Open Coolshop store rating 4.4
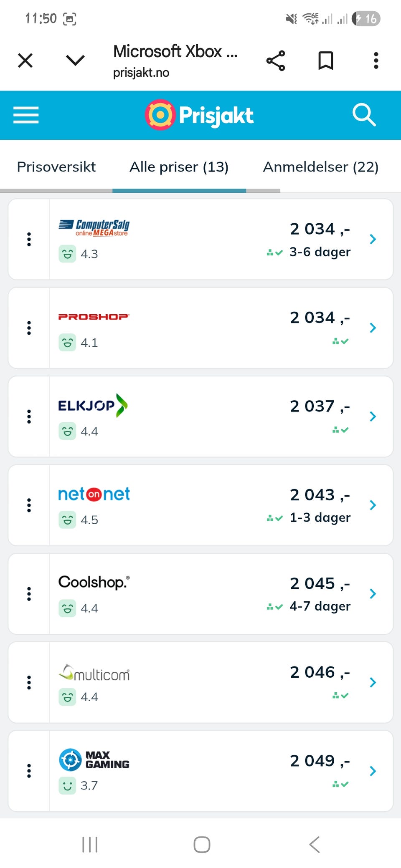Screen dimensions: 401x868 point(79,608)
